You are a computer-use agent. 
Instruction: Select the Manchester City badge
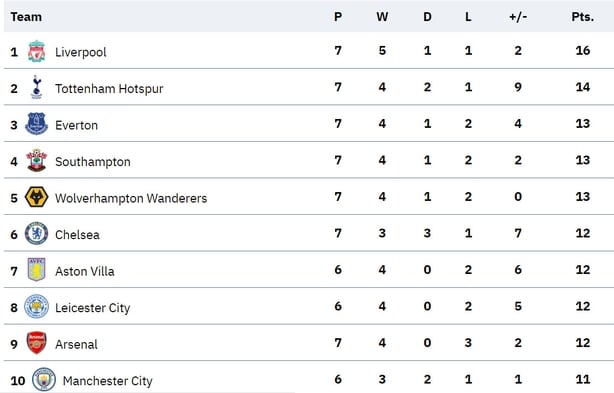pos(43,379)
